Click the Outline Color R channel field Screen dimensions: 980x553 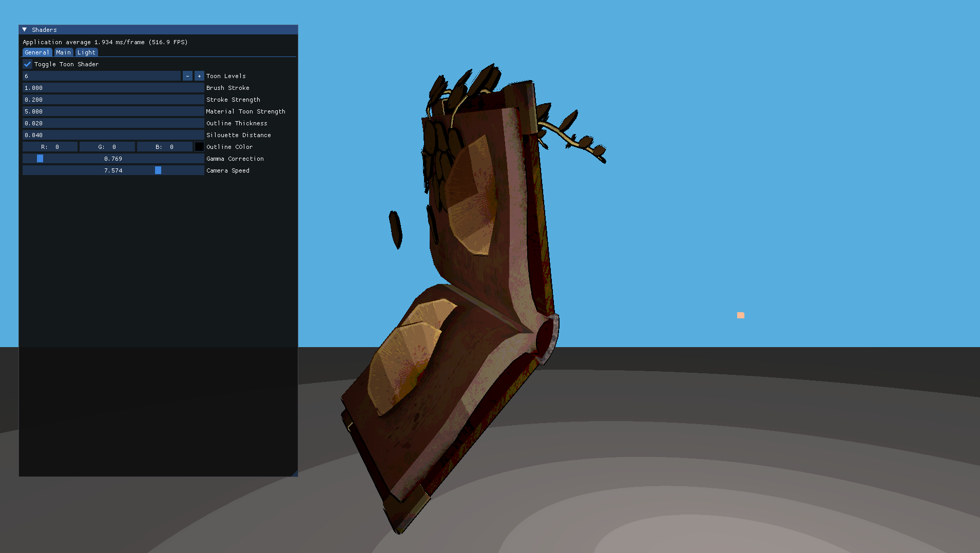[50, 147]
